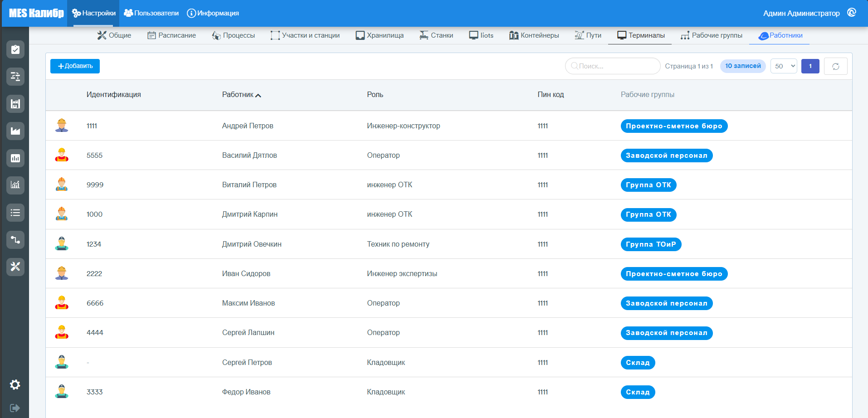The image size is (868, 418).
Task: Click Заводской персонал badge for Василий Дятлов
Action: (x=667, y=156)
